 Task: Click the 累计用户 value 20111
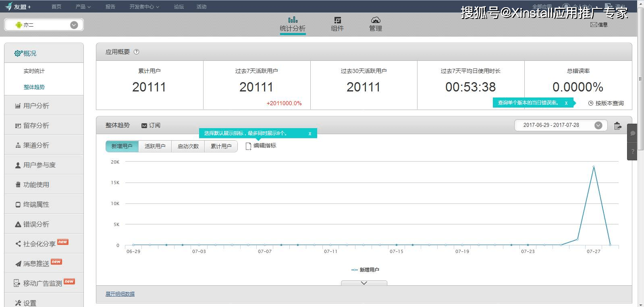click(x=149, y=87)
